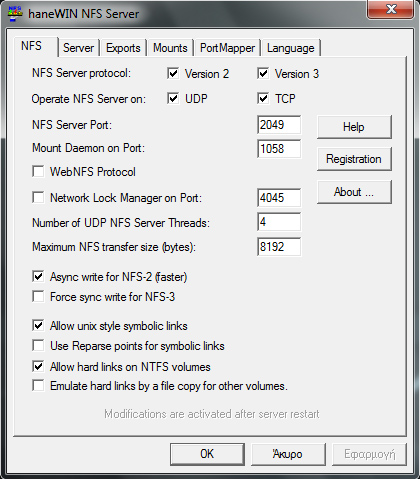The image size is (420, 479).
Task: Toggle the TCP checkbox
Action: click(x=263, y=98)
